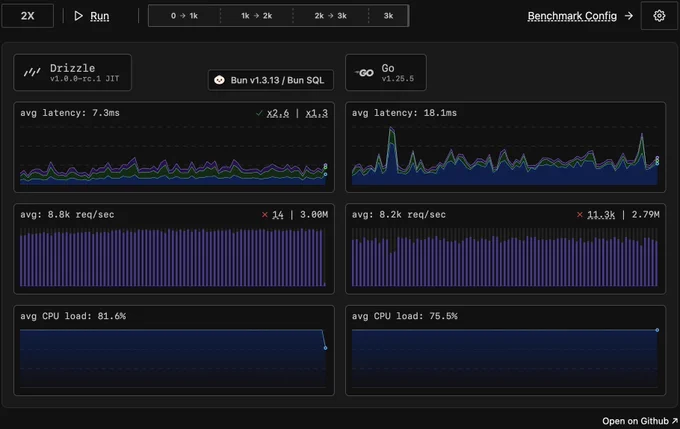Click the avg 8.2k req/sec label
The height and width of the screenshot is (429, 680).
click(399, 214)
